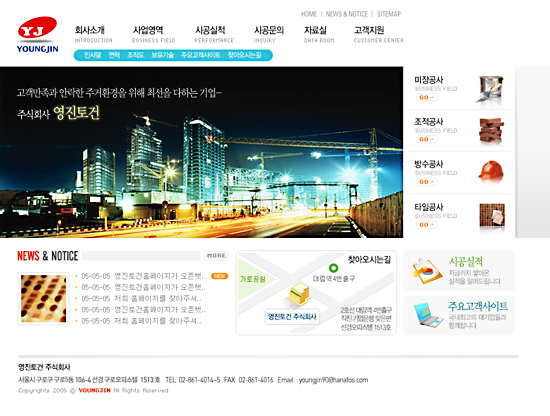Open the SITEMAP link
550x416 pixels.
pyautogui.click(x=389, y=14)
